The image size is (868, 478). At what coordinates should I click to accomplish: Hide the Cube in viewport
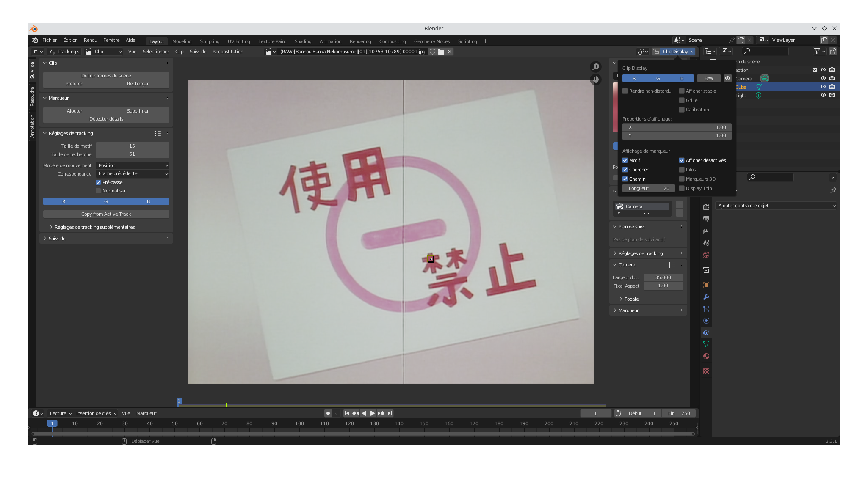click(823, 87)
